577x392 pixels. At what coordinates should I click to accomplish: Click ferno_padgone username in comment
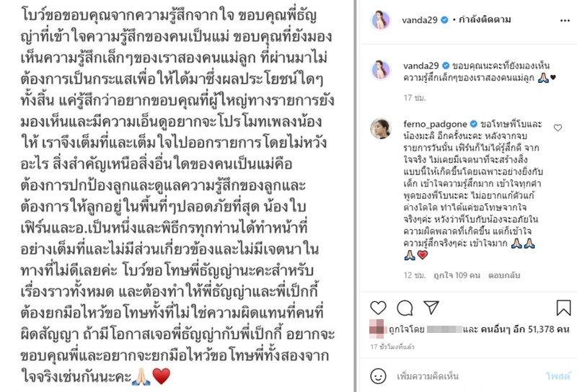[x=436, y=124]
